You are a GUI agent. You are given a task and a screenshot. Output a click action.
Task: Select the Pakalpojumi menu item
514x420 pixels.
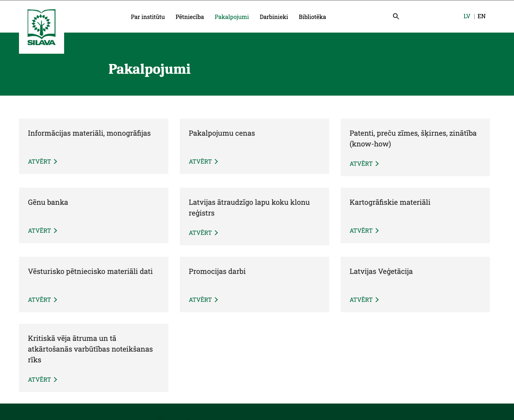click(232, 17)
